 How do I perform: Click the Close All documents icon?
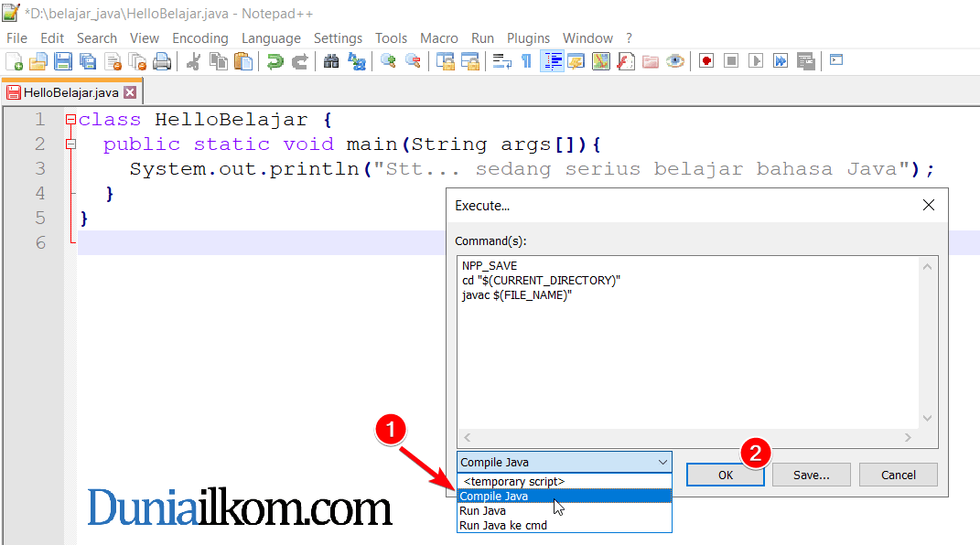click(137, 61)
